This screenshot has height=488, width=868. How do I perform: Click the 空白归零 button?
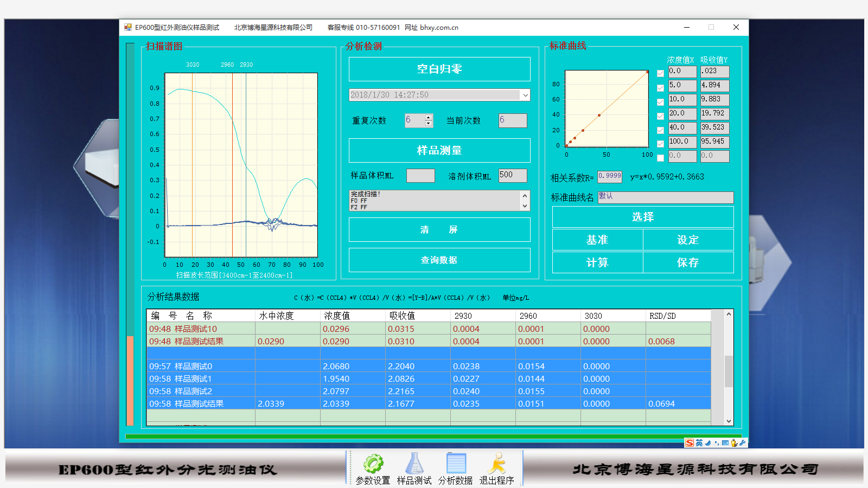click(439, 69)
